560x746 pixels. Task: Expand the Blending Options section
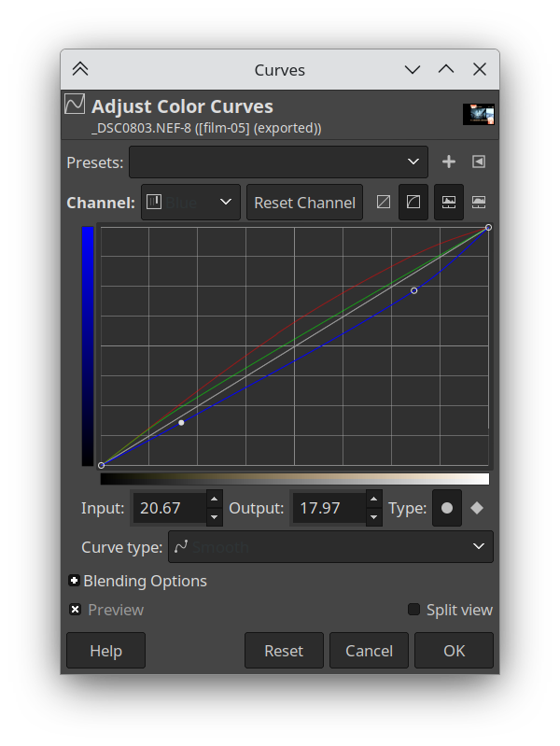pos(75,581)
